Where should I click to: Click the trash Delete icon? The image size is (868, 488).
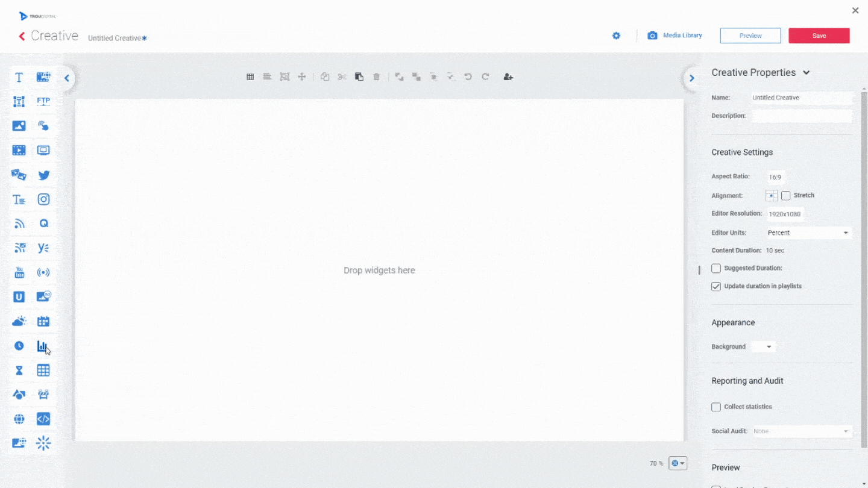[x=377, y=77]
